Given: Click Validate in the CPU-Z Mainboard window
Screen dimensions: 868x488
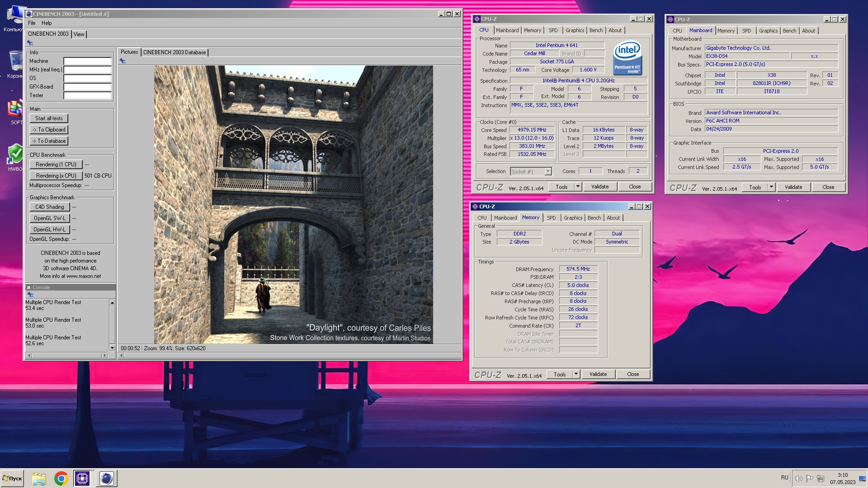Looking at the screenshot, I should tap(793, 187).
